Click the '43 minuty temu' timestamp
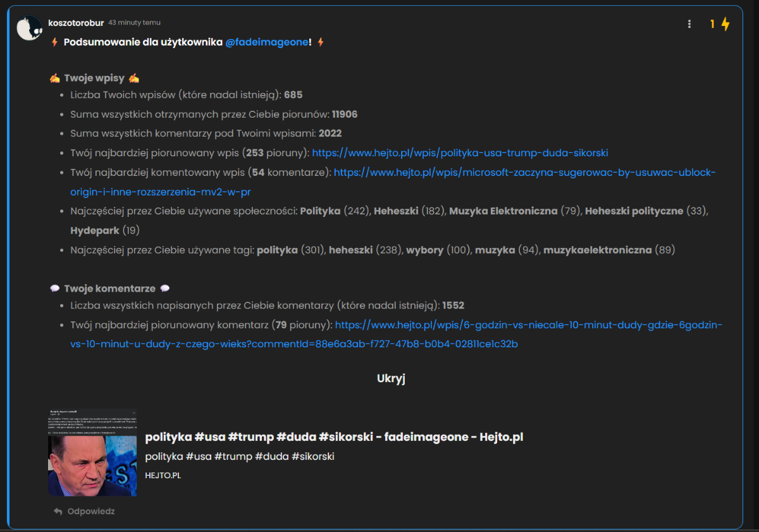Viewport: 759px width, 532px height. click(x=134, y=23)
